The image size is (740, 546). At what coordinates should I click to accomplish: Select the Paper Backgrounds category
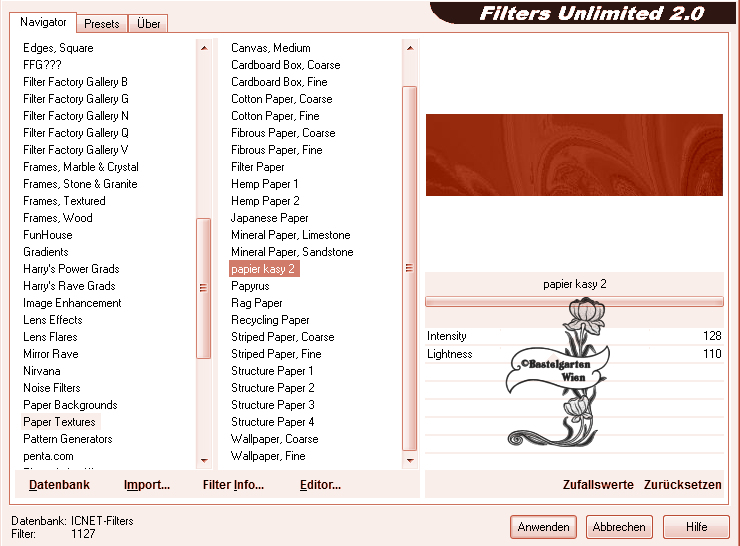click(70, 404)
